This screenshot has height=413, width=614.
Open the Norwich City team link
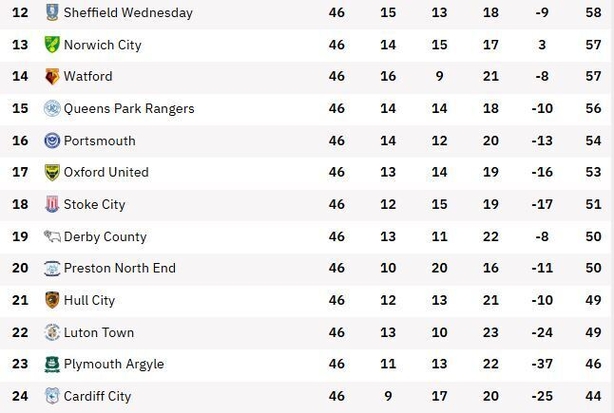[102, 45]
